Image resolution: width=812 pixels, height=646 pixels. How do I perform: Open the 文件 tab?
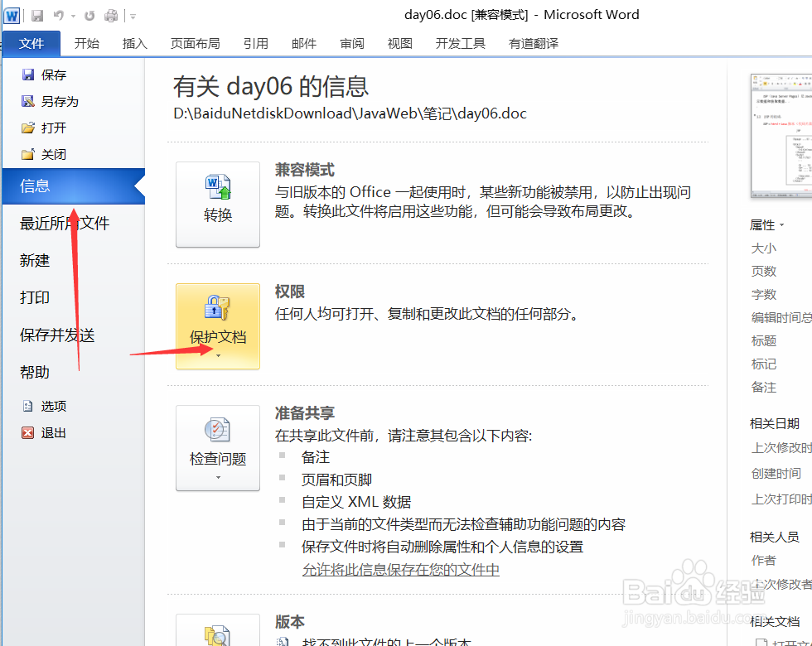pos(31,43)
